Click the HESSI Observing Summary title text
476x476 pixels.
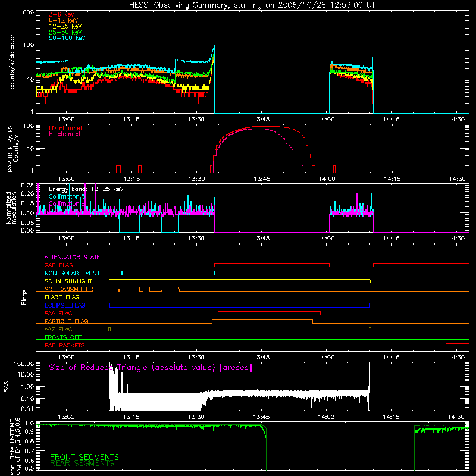coord(252,5)
